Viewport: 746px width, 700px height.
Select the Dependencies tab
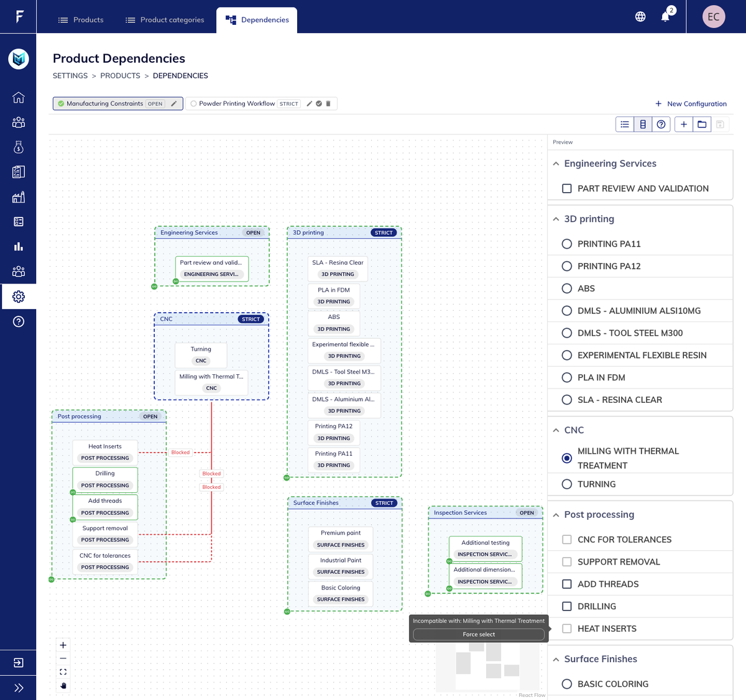[257, 20]
